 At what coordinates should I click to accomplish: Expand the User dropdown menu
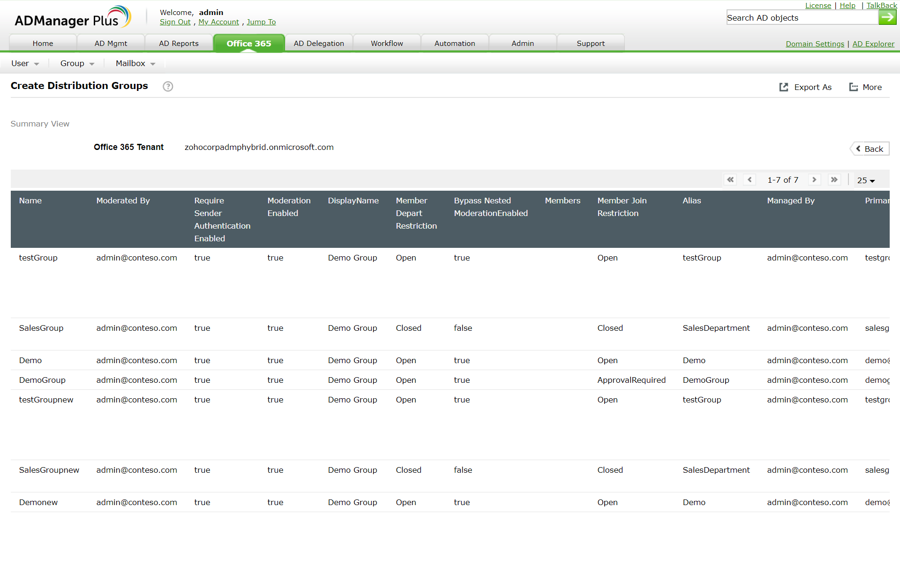coord(25,64)
